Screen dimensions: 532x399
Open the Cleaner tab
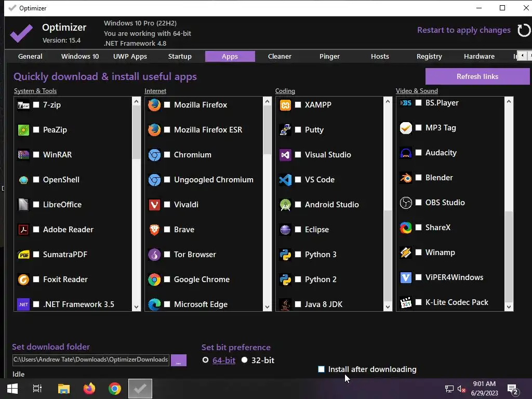(x=280, y=56)
